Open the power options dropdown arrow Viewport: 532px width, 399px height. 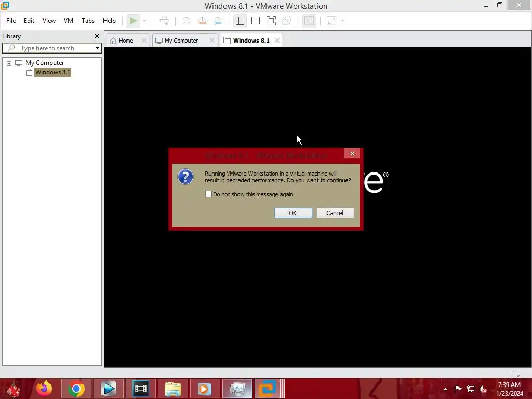point(144,21)
